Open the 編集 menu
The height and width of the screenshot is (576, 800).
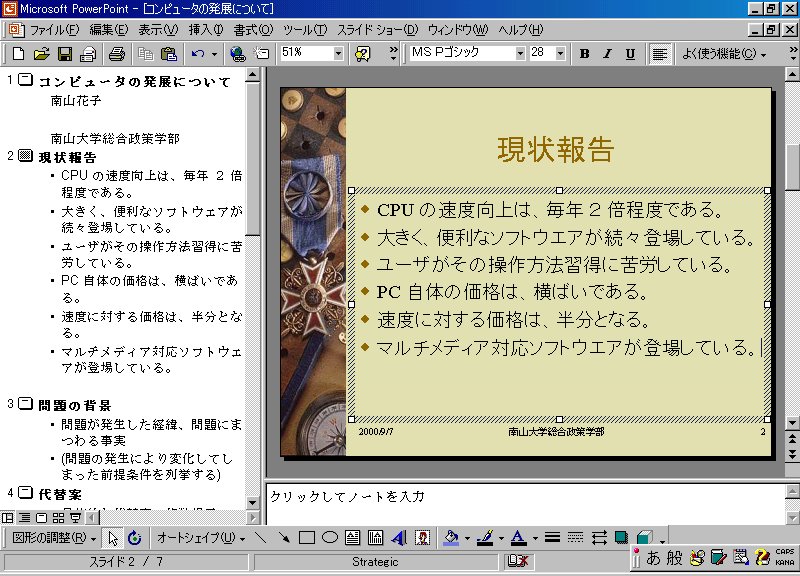[x=109, y=30]
